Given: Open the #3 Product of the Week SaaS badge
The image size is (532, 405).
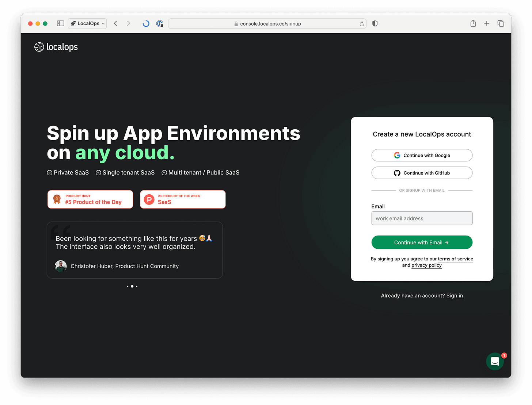Looking at the screenshot, I should coord(183,199).
